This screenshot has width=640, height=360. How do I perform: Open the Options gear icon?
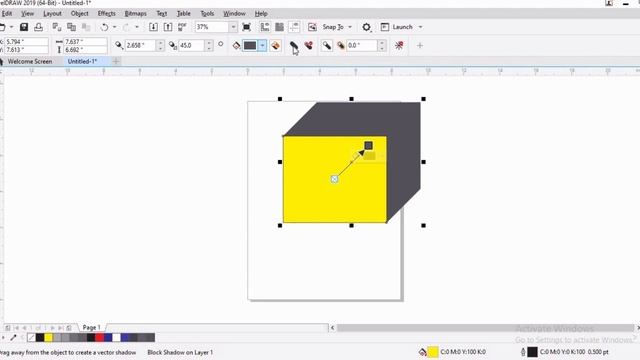click(367, 27)
